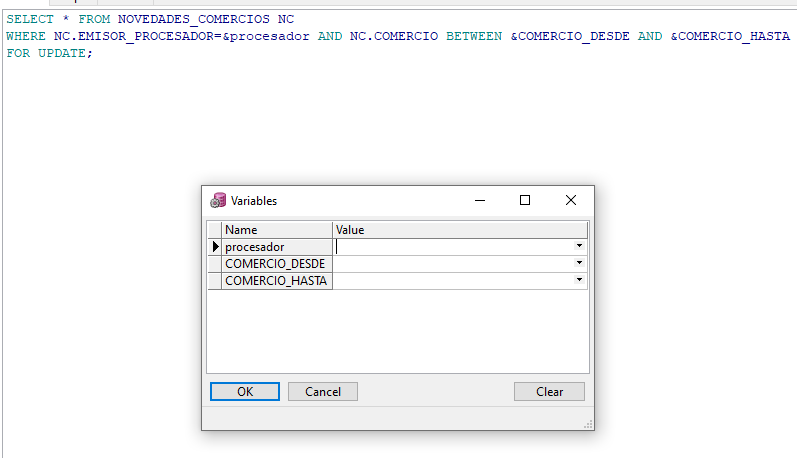Minimize the Variables dialog
This screenshot has width=797, height=458.
pos(480,200)
